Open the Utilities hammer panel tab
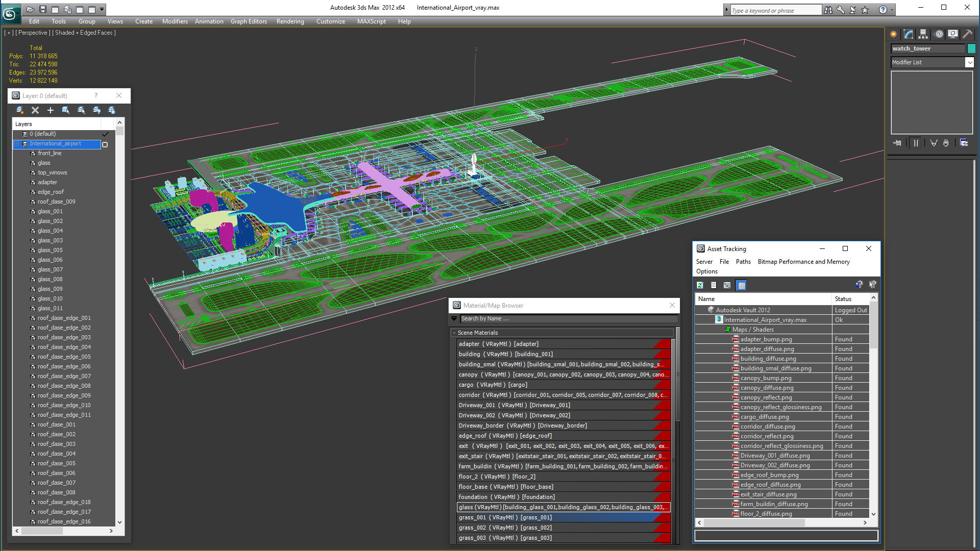The height and width of the screenshot is (551, 980). 968,34
